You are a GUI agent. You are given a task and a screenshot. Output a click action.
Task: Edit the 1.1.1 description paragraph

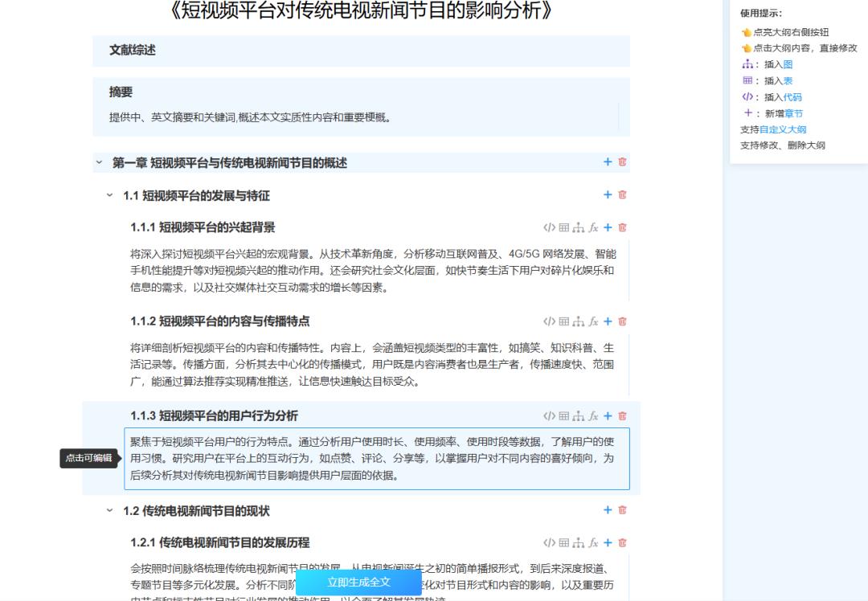[373, 271]
